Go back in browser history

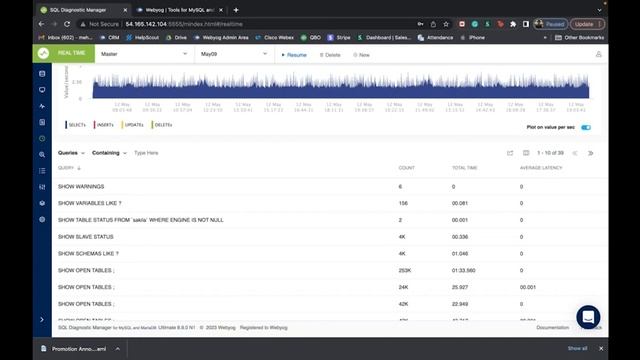click(x=41, y=24)
